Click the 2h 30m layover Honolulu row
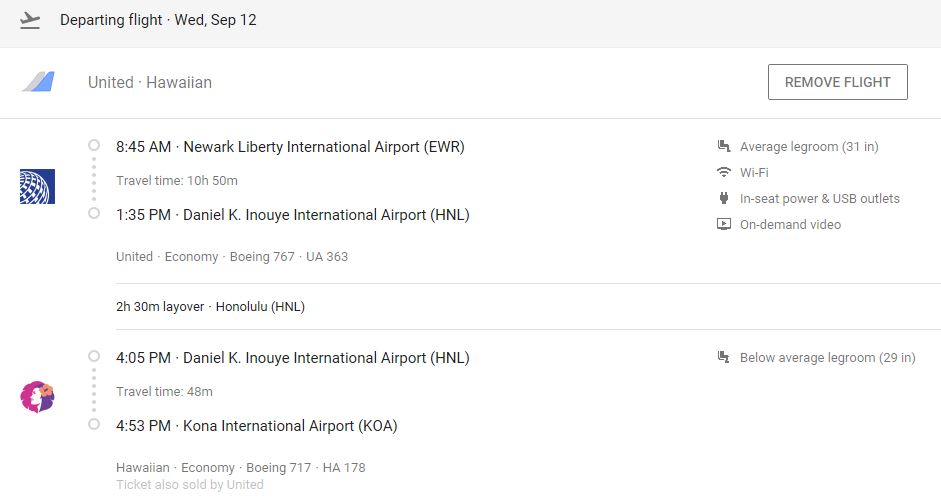This screenshot has height=498, width=941. click(210, 307)
